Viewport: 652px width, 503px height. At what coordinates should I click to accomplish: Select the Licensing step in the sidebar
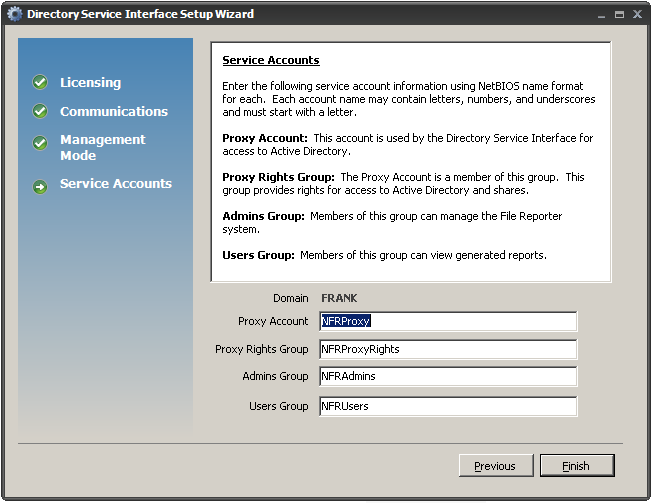[x=90, y=83]
